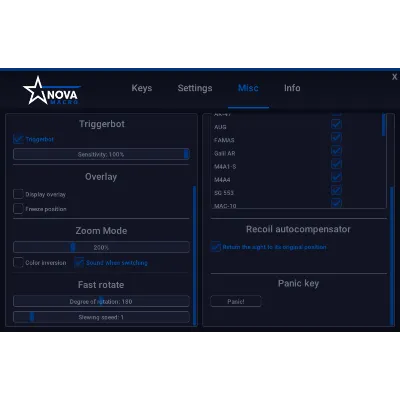Screen dimensions: 400x400
Task: Select the FAMAS row text
Action: (x=224, y=140)
